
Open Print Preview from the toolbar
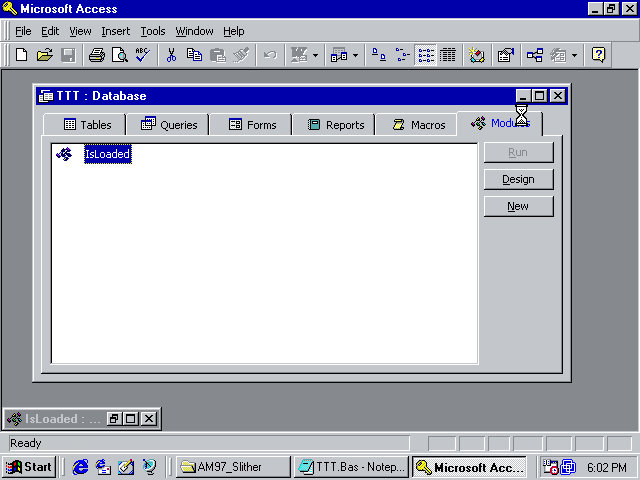[120, 55]
